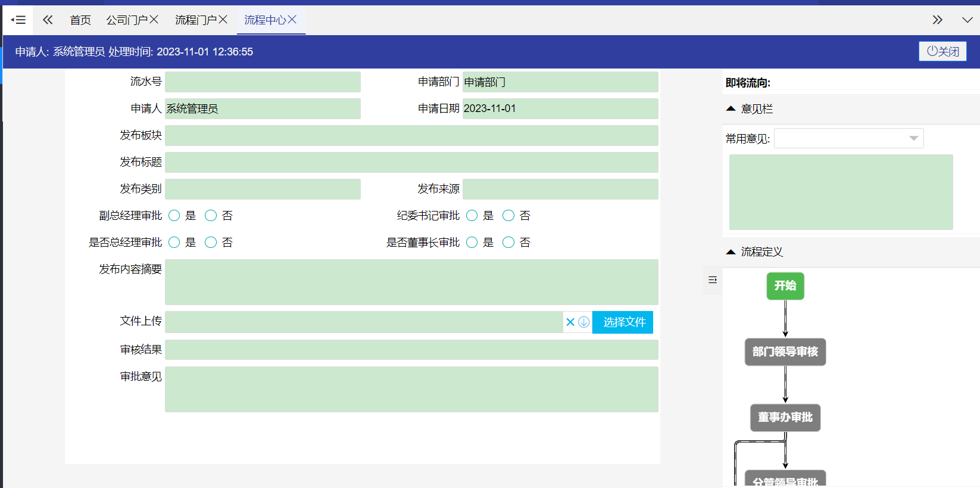The image size is (980, 488).
Task: Click the opinion text area in 意见栏
Action: coord(841,192)
